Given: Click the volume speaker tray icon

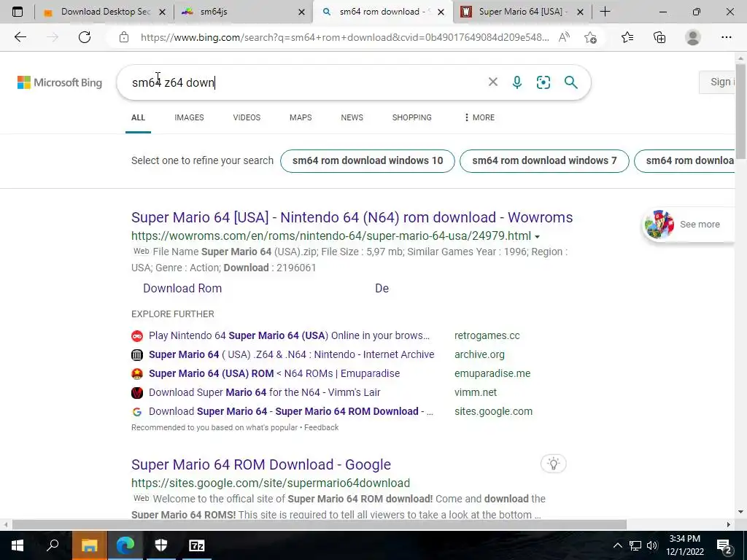Looking at the screenshot, I should point(652,545).
